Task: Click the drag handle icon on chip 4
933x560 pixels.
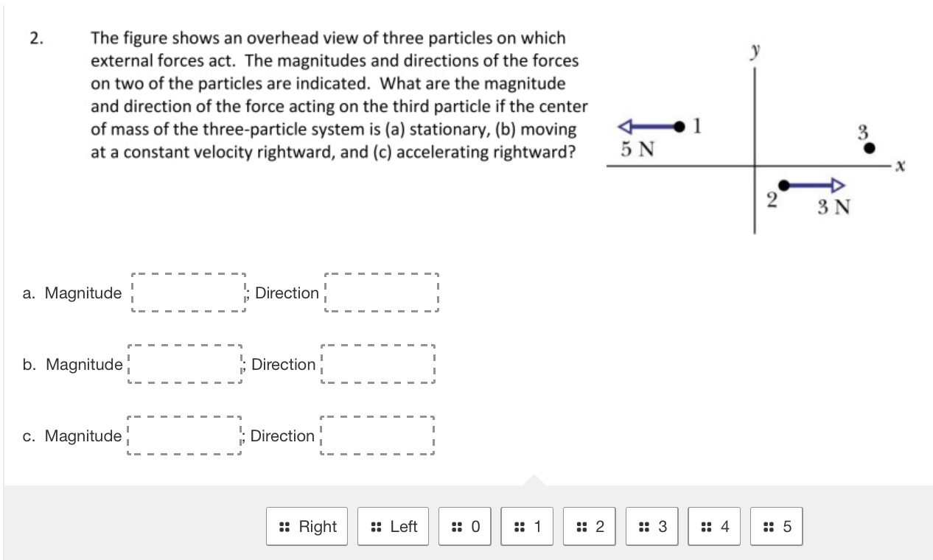Action: (x=704, y=525)
